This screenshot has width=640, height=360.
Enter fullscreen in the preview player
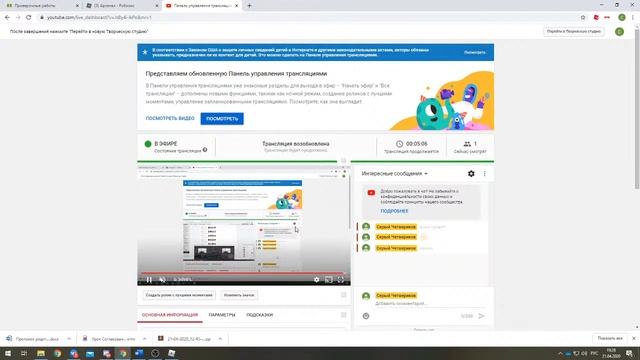[x=340, y=280]
